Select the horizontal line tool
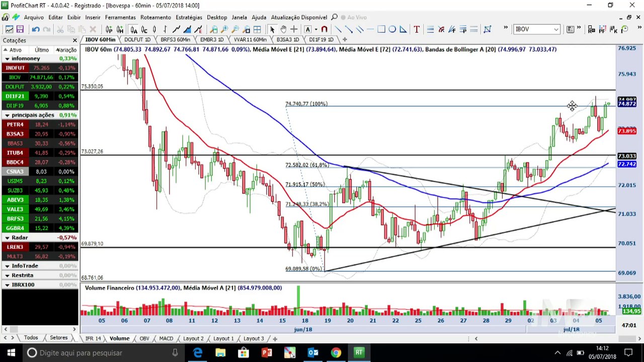This screenshot has height=362, width=644. click(x=371, y=30)
